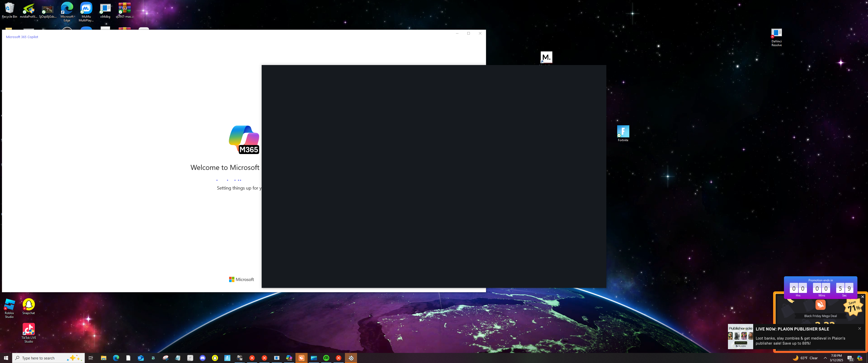The image size is (868, 363).
Task: Open the x64dbg desktop icon
Action: pyautogui.click(x=105, y=10)
